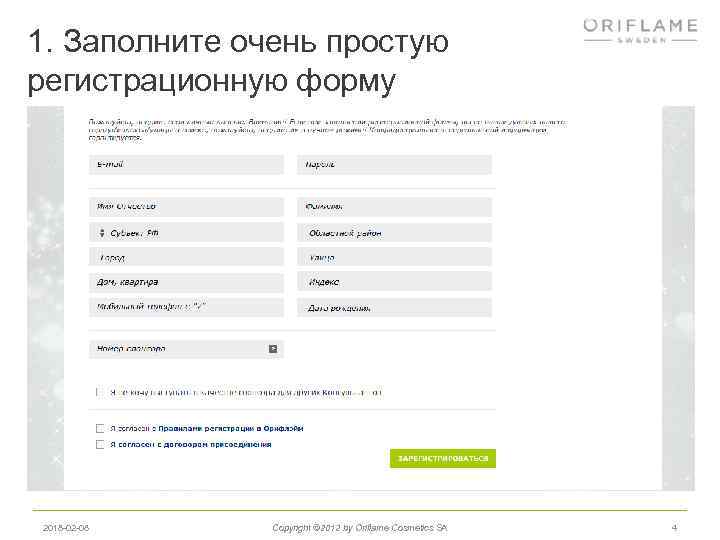Tick the checkbox about acting as sponsor
The height and width of the screenshot is (540, 720).
(100, 392)
